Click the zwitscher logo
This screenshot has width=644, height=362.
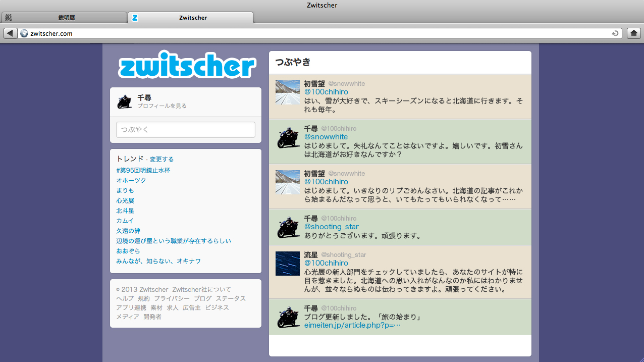point(187,65)
